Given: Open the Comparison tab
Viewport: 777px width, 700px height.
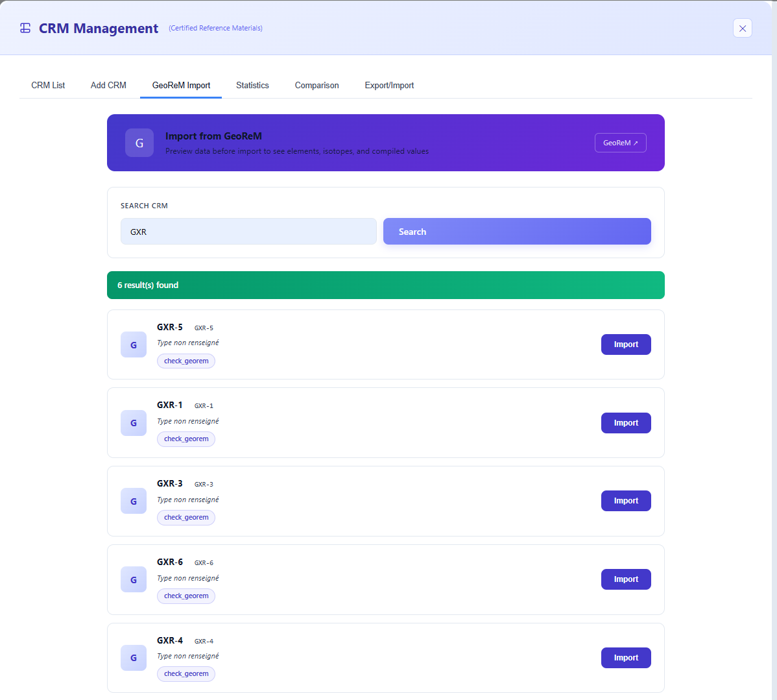Looking at the screenshot, I should click(317, 85).
